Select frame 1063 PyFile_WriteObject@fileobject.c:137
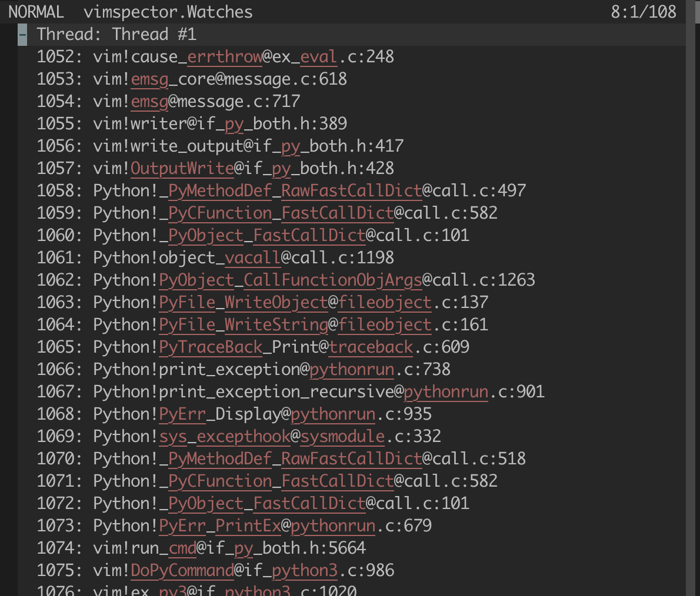Image resolution: width=700 pixels, height=596 pixels. 262,303
